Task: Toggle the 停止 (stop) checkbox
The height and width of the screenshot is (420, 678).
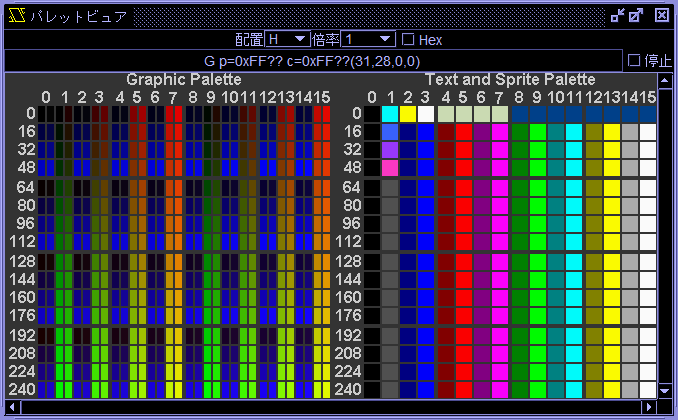Action: tap(633, 61)
